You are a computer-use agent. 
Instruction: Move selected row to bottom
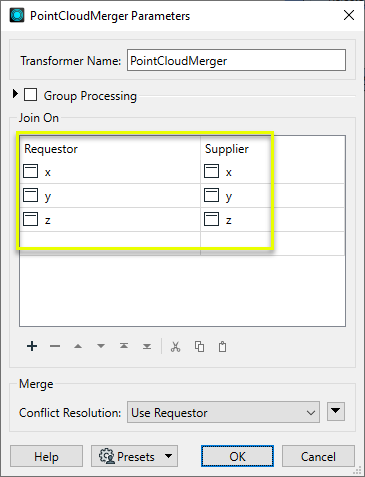147,346
